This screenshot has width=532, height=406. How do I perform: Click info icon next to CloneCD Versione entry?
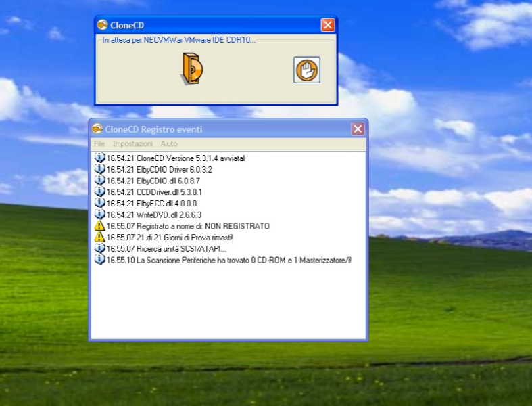pyautogui.click(x=99, y=158)
